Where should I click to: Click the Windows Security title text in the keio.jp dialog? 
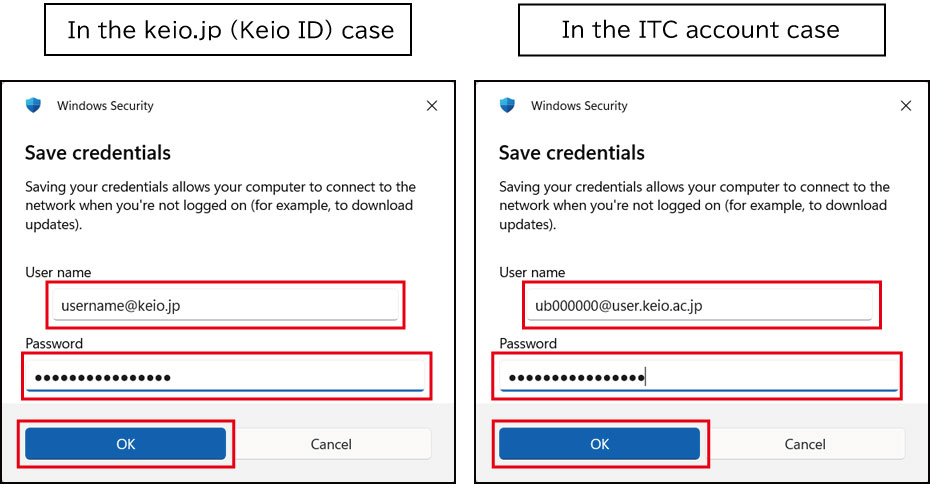click(x=105, y=106)
